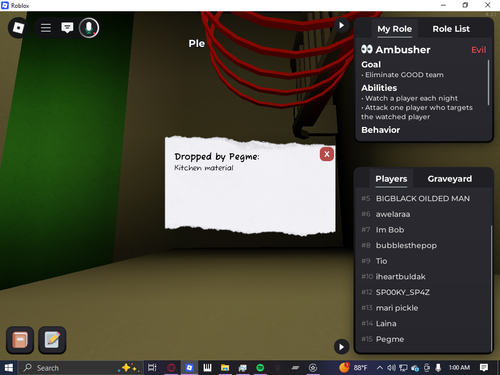Viewport: 500px width, 375px height.
Task: Click the Evil alignment label
Action: pos(479,50)
